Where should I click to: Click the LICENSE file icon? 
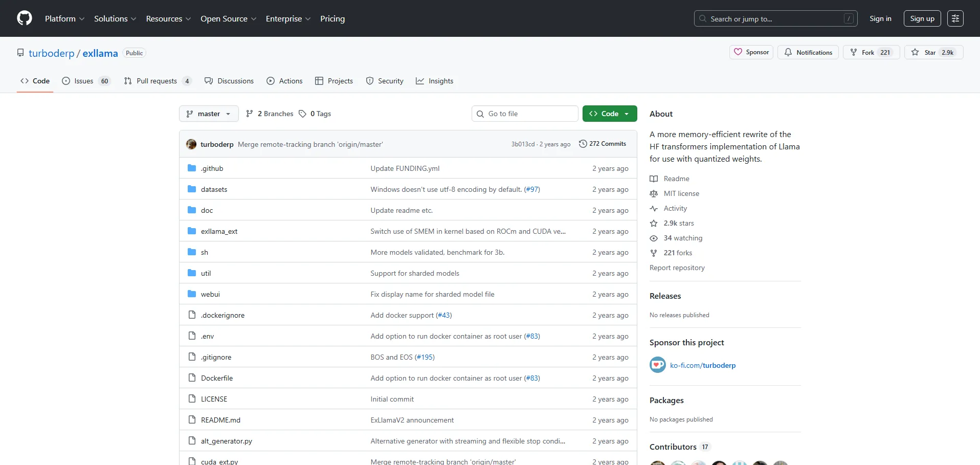[x=192, y=399]
